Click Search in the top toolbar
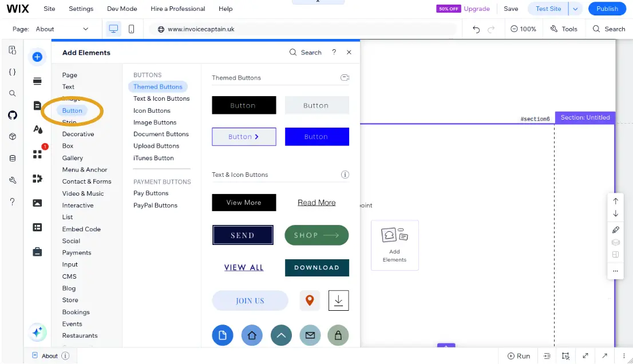 pos(609,29)
